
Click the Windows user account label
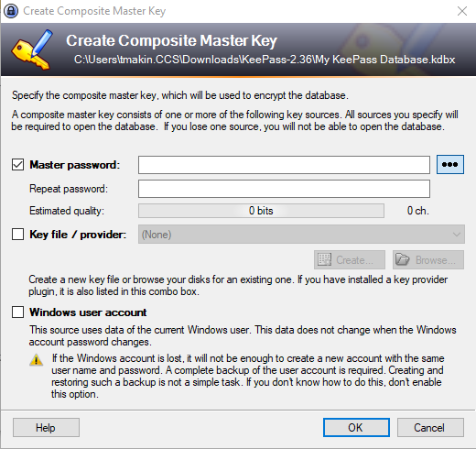[x=88, y=312]
